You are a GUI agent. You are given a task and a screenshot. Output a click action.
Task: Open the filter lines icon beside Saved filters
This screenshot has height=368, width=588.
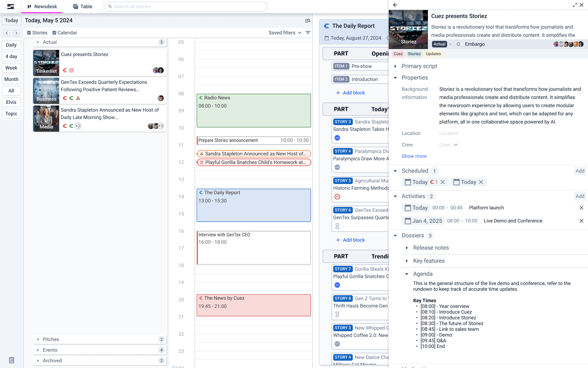pyautogui.click(x=308, y=33)
